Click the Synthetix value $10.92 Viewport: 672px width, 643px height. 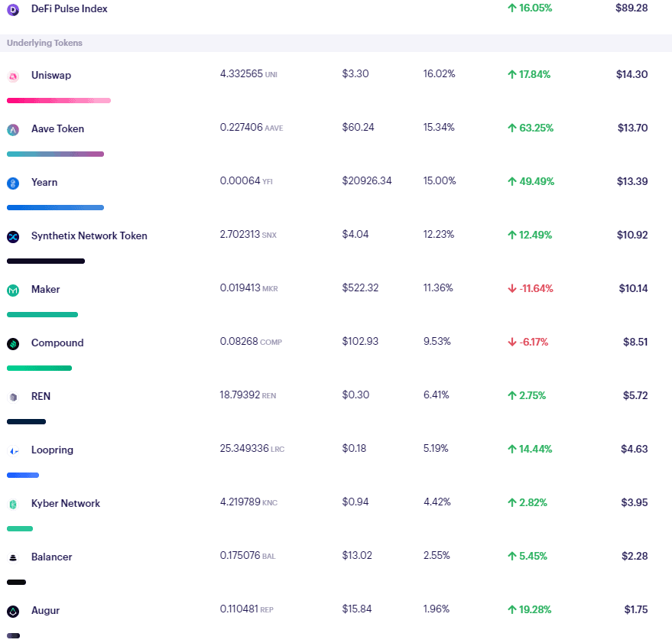632,235
